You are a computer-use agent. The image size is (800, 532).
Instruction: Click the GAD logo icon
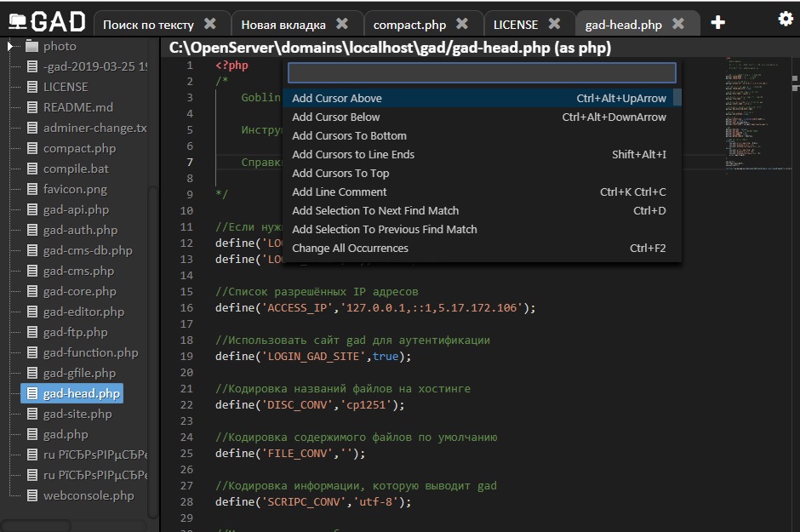[18, 21]
